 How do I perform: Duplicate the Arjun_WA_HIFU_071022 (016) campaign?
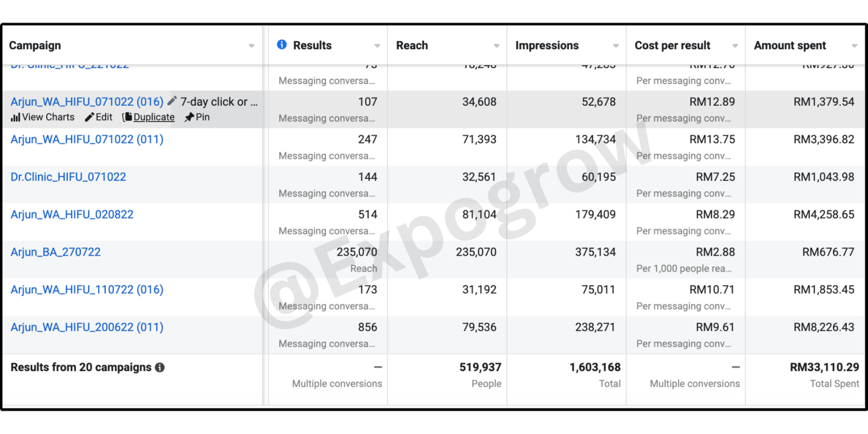click(149, 117)
